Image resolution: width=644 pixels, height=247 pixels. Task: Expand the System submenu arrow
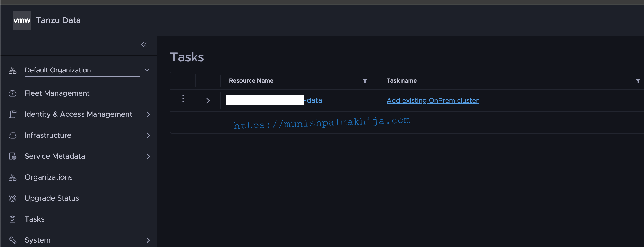(x=148, y=240)
